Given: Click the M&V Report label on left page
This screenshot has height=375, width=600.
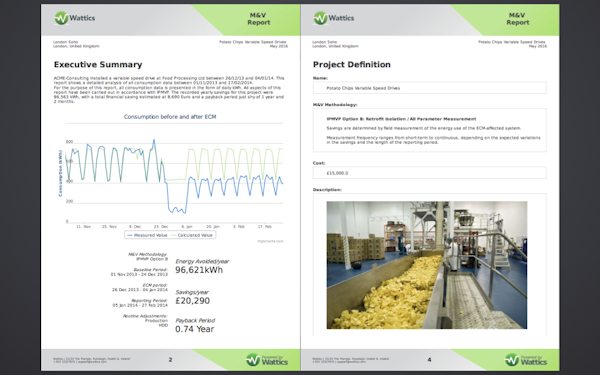Looking at the screenshot, I should pos(259,19).
